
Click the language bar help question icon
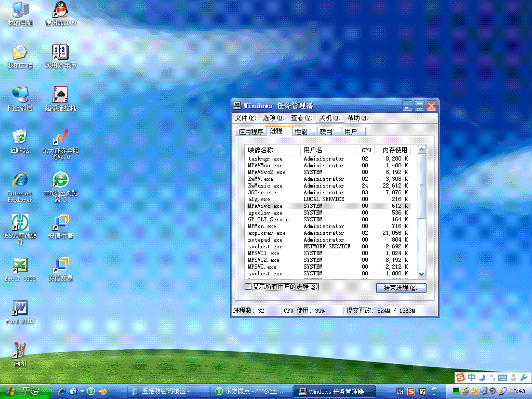point(423,392)
